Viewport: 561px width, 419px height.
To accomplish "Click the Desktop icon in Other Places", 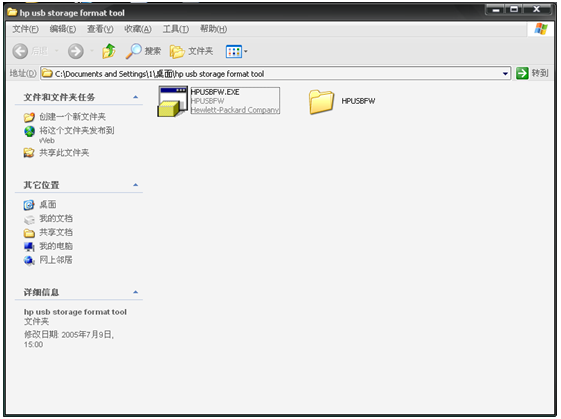I will (x=29, y=205).
